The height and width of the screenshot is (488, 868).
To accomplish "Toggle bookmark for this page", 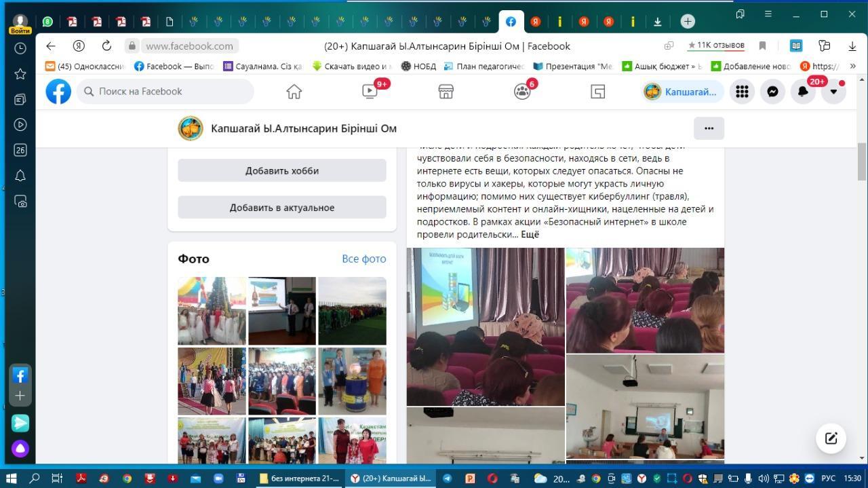I will 762,46.
